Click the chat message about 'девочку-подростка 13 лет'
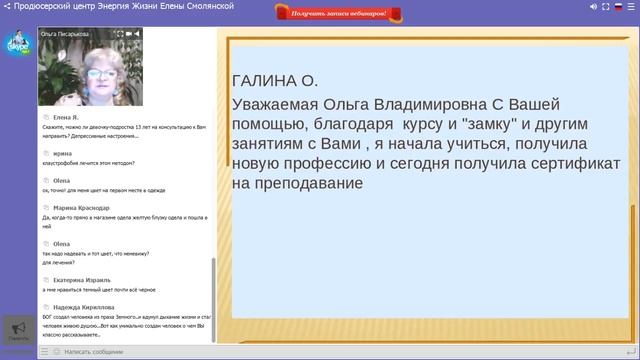 (124, 131)
